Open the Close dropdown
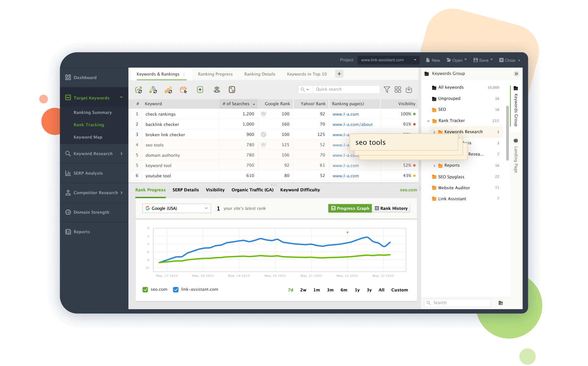Screen dimensions: 588x366 [x=510, y=60]
